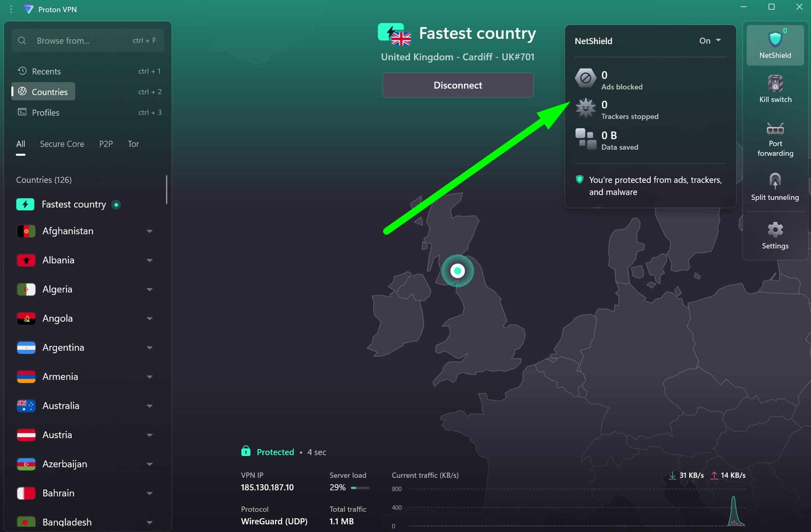
Task: Click the VPN IP address 185.130.187.10
Action: coord(267,487)
